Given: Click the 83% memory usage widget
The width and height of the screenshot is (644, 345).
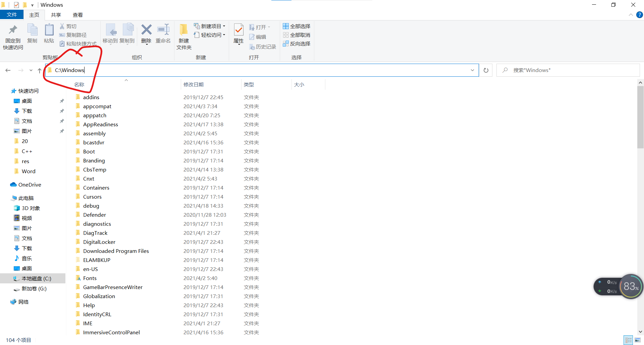Looking at the screenshot, I should point(631,286).
